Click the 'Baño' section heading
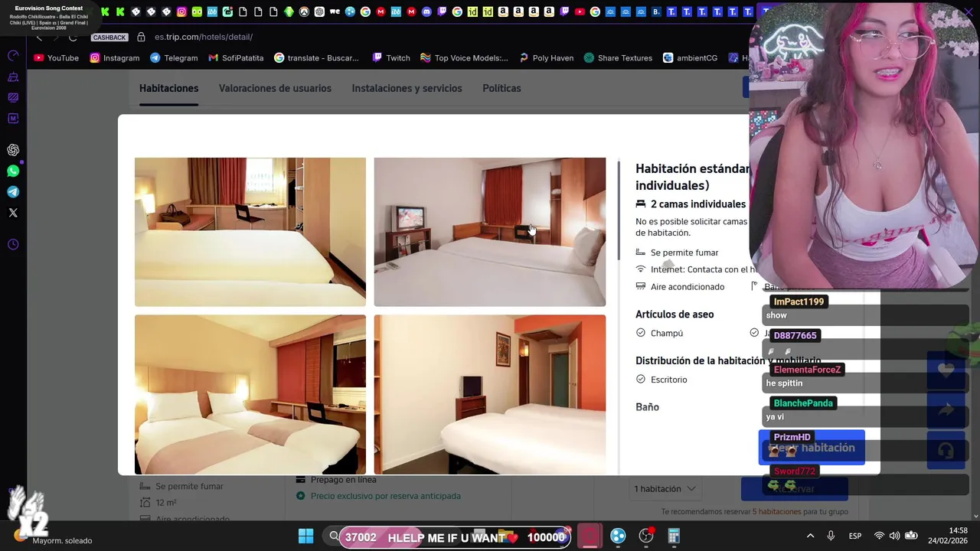The height and width of the screenshot is (551, 980). click(647, 407)
